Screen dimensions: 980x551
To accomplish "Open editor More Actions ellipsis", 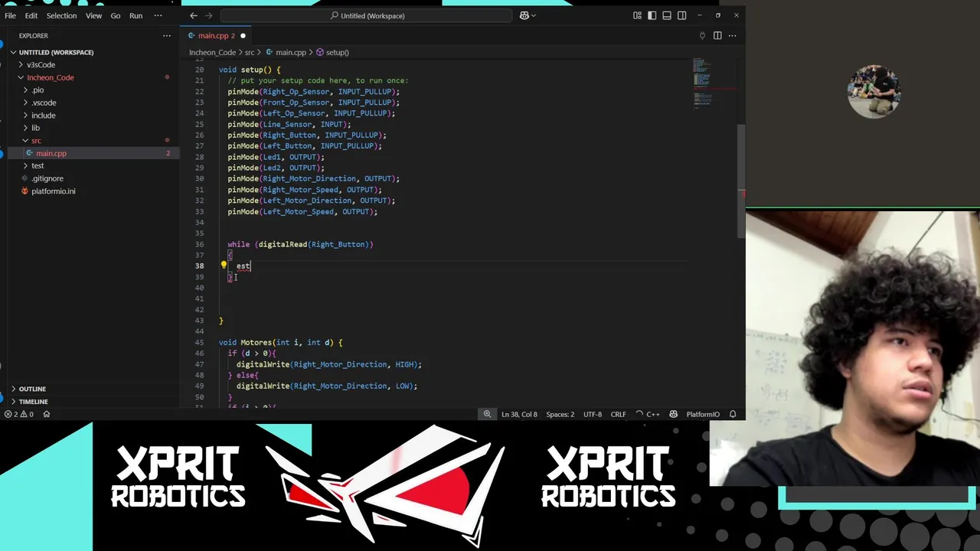I will click(733, 35).
